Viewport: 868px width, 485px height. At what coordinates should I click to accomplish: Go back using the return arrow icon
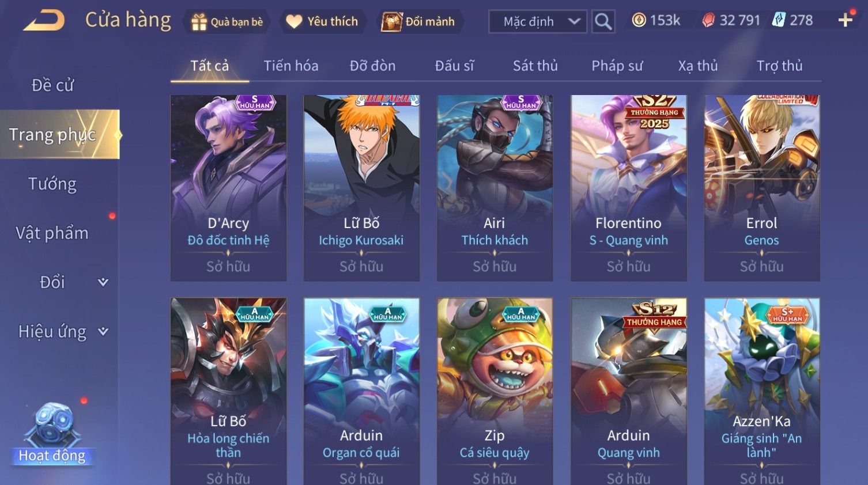point(44,21)
